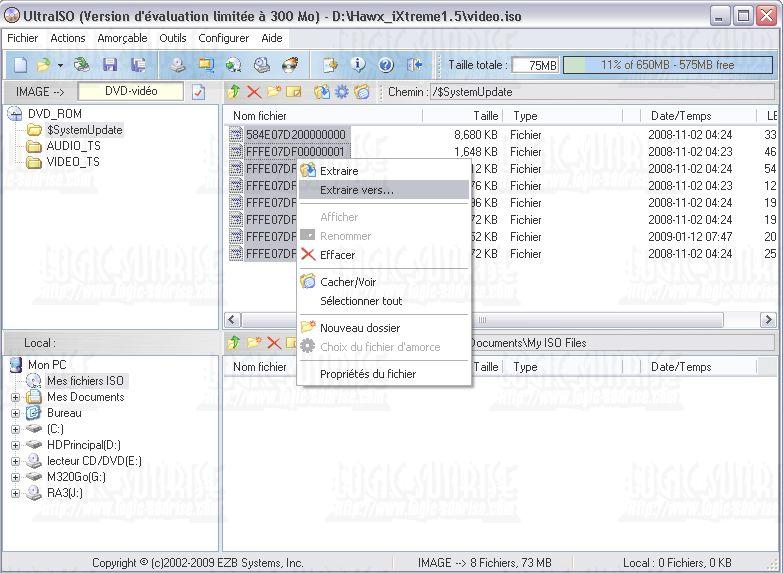The image size is (783, 573).
Task: Click the Info bubble icon
Action: 358,65
